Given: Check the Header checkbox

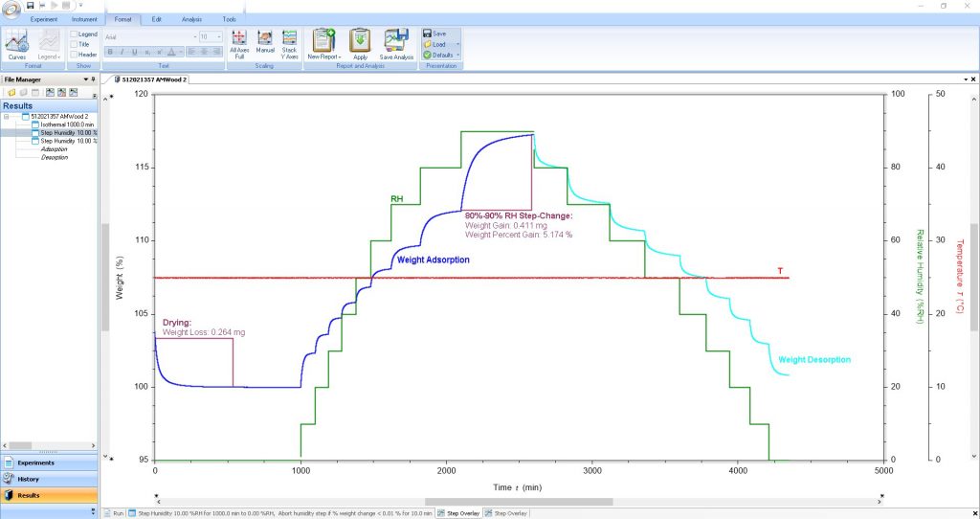Looking at the screenshot, I should [74, 55].
